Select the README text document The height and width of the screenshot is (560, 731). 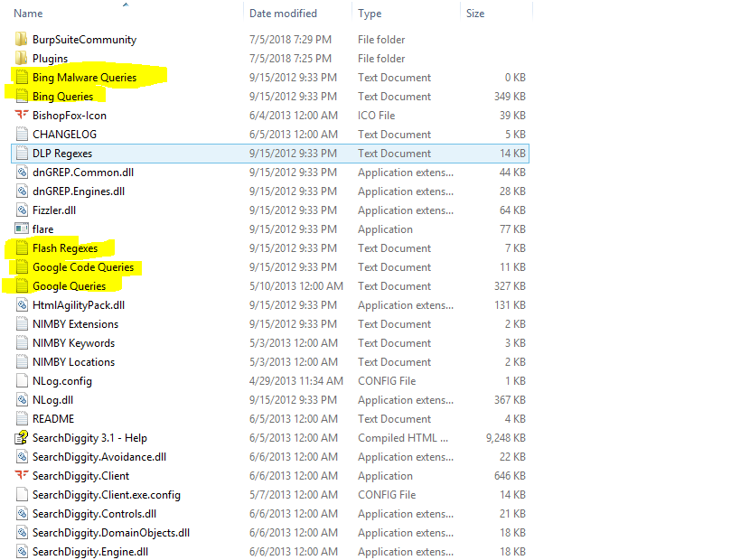coord(53,419)
